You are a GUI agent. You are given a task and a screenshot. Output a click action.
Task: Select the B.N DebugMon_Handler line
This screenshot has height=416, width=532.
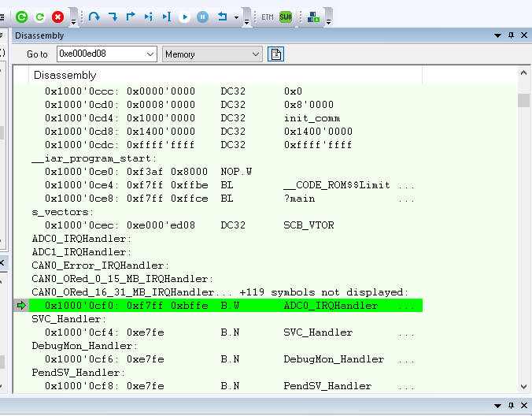226,359
